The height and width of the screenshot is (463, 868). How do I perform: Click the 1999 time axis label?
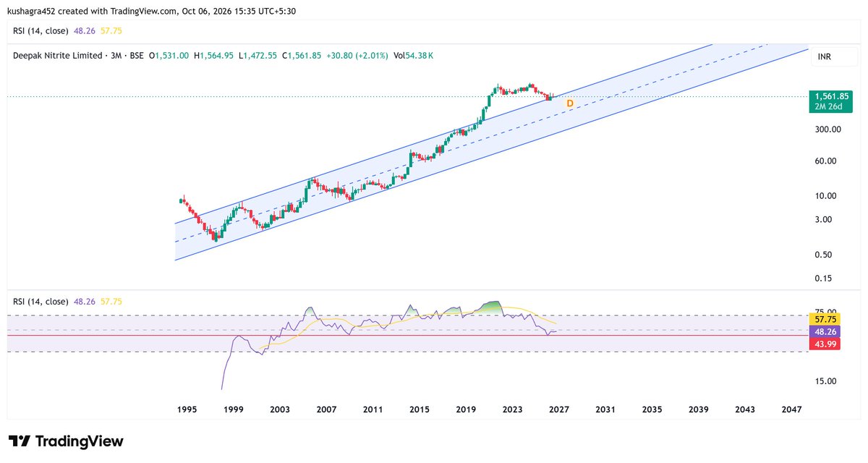click(234, 409)
